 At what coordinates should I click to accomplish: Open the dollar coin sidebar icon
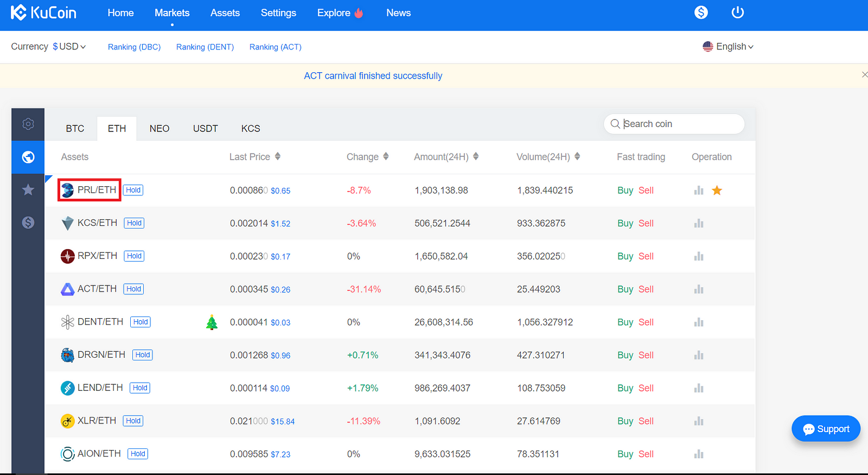[28, 223]
